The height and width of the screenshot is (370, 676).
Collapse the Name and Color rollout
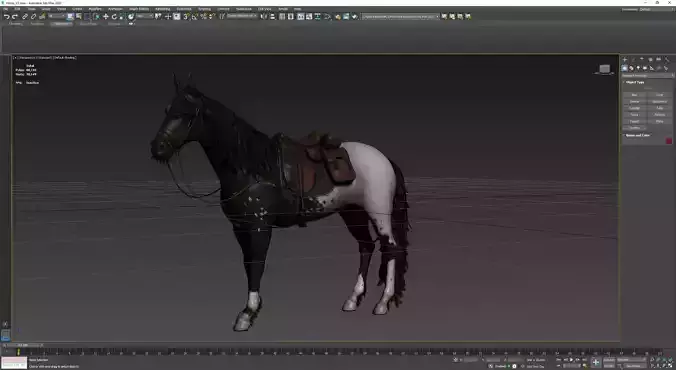[x=638, y=135]
